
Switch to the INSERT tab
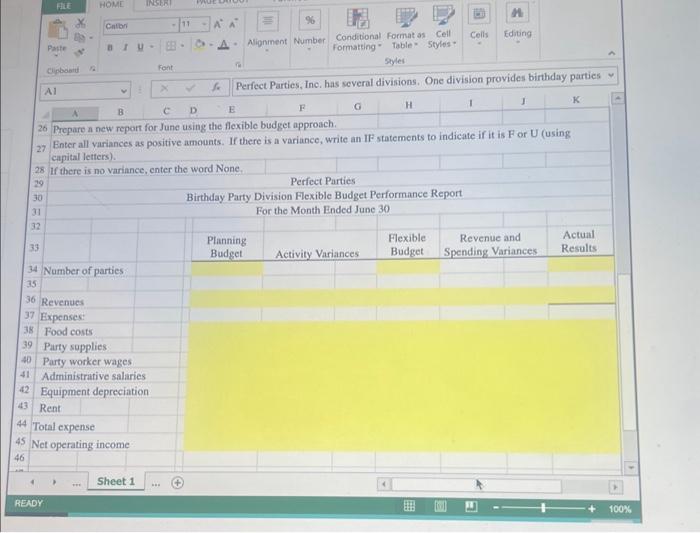click(x=159, y=3)
